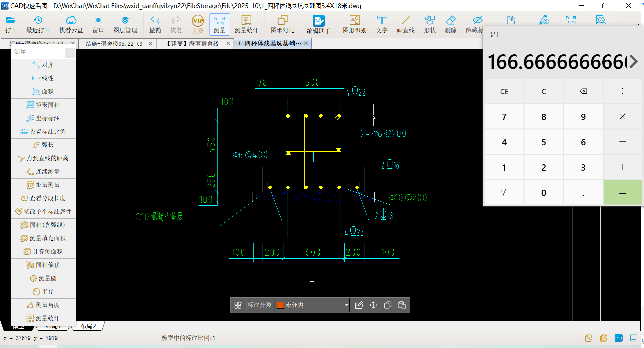Viewport: 644px width, 348px height.
Task: Expand the toolbar overflow chevron
Action: click(637, 25)
